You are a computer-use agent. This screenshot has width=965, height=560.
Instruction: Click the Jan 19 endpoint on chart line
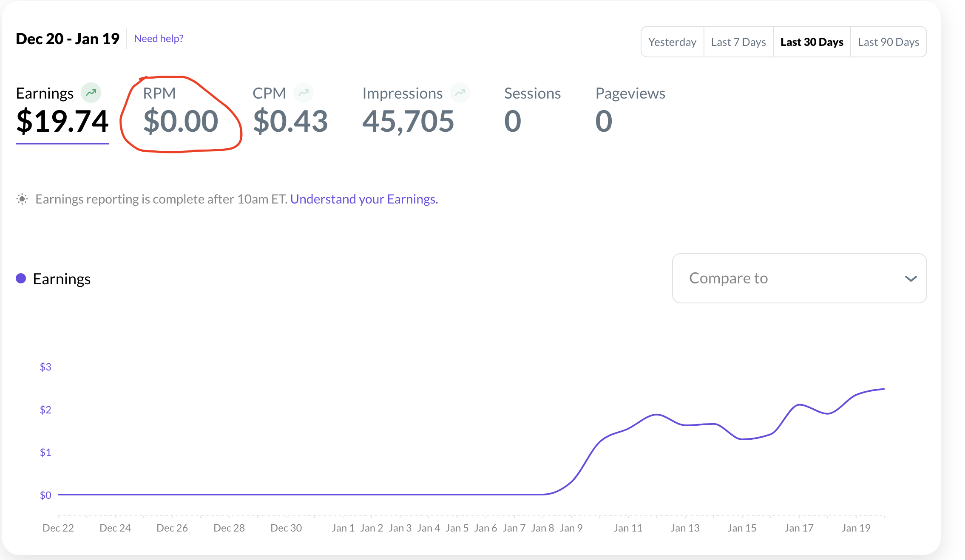pos(884,389)
